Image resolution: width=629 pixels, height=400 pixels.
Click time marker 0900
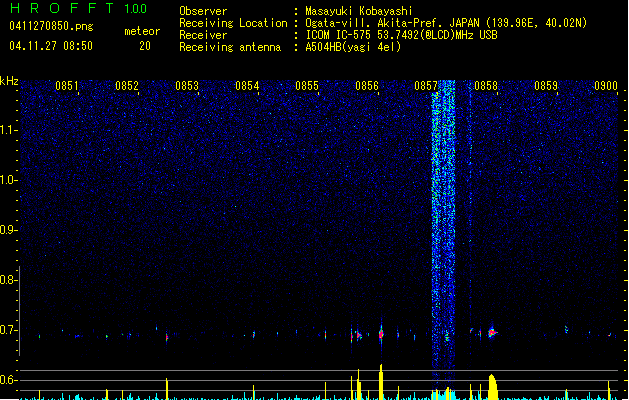pos(606,86)
